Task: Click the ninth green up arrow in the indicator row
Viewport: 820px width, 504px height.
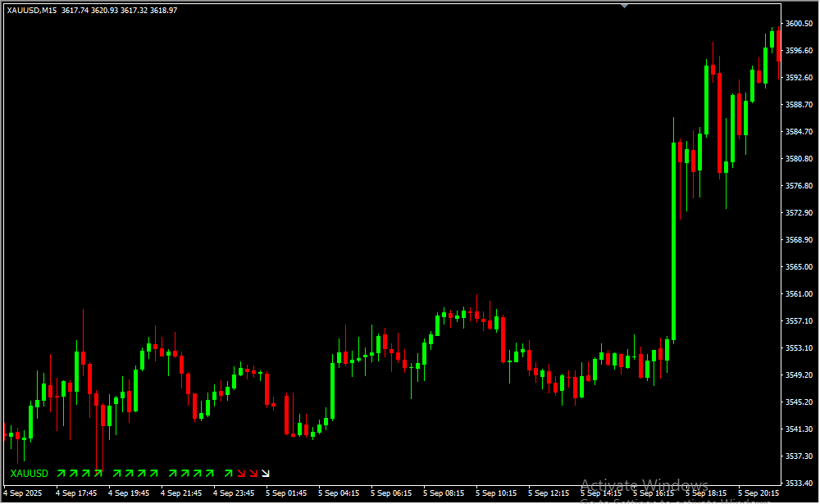Action: click(172, 473)
